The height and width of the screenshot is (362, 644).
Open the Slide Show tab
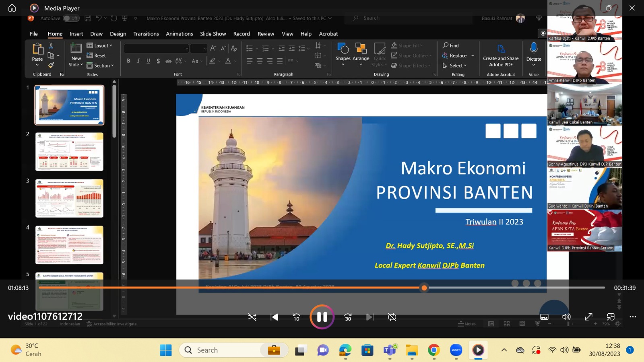pyautogui.click(x=213, y=34)
